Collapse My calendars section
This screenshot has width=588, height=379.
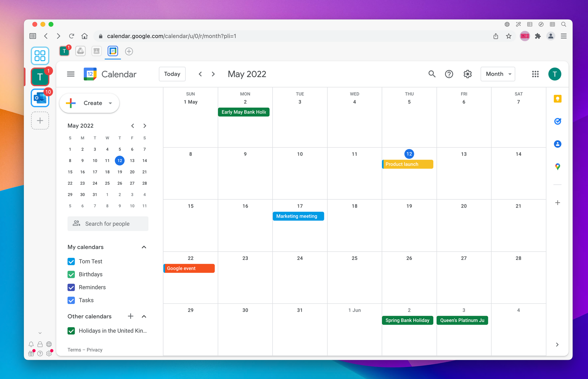pyautogui.click(x=144, y=247)
